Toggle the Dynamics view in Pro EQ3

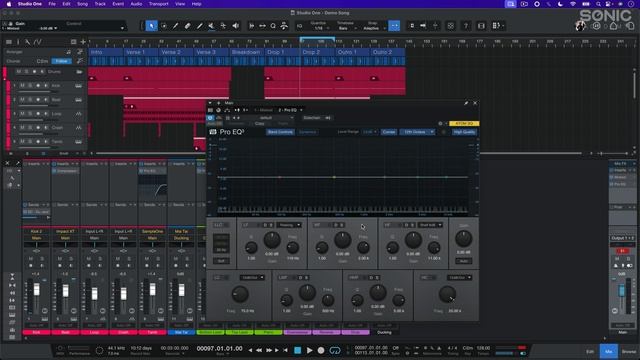point(307,132)
